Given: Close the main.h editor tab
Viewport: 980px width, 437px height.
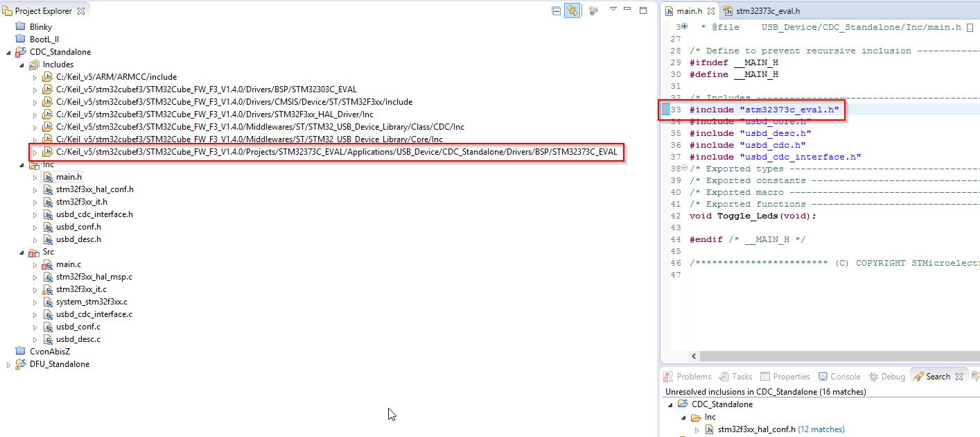Looking at the screenshot, I should coord(711,11).
